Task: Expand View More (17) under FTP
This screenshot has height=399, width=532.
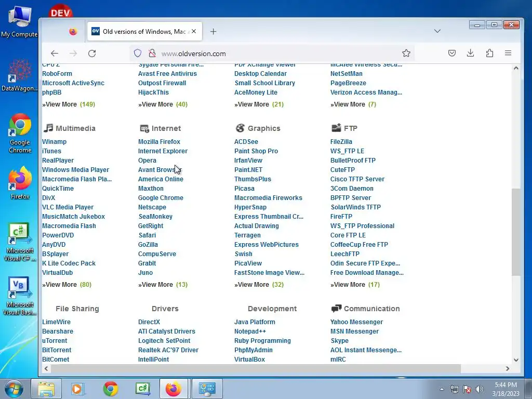Action: pos(355,284)
